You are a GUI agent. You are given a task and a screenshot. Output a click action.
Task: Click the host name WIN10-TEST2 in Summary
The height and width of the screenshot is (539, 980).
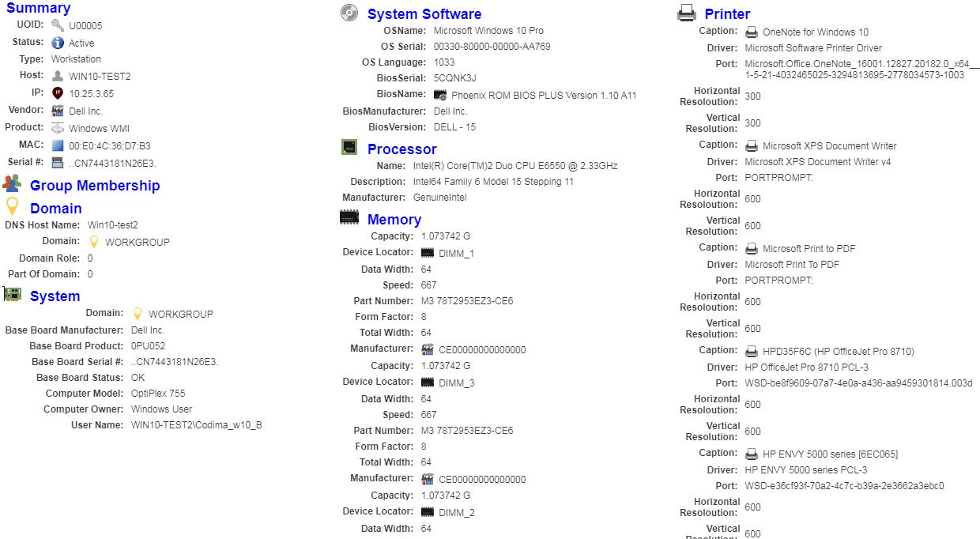pos(100,77)
